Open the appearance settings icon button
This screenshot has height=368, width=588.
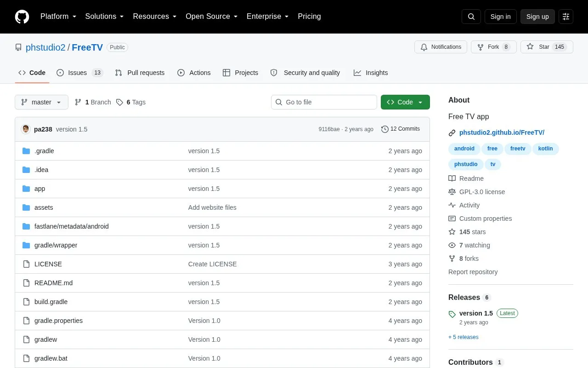(566, 17)
